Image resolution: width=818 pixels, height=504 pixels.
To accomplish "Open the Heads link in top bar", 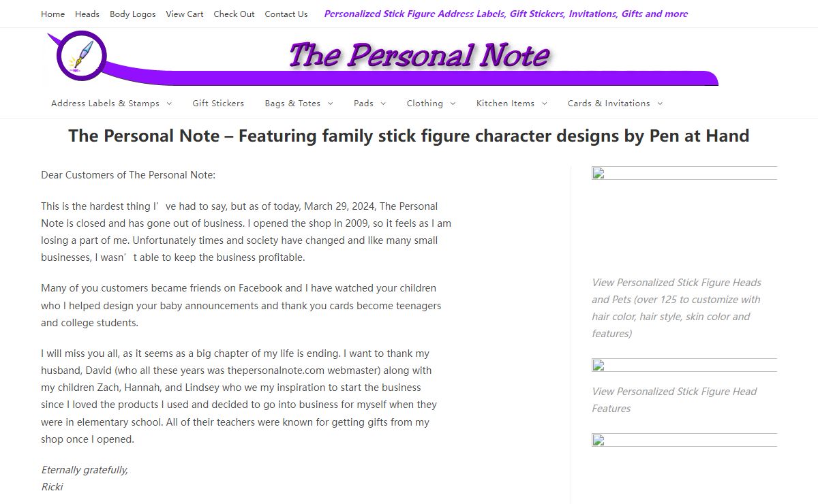I will tap(87, 14).
